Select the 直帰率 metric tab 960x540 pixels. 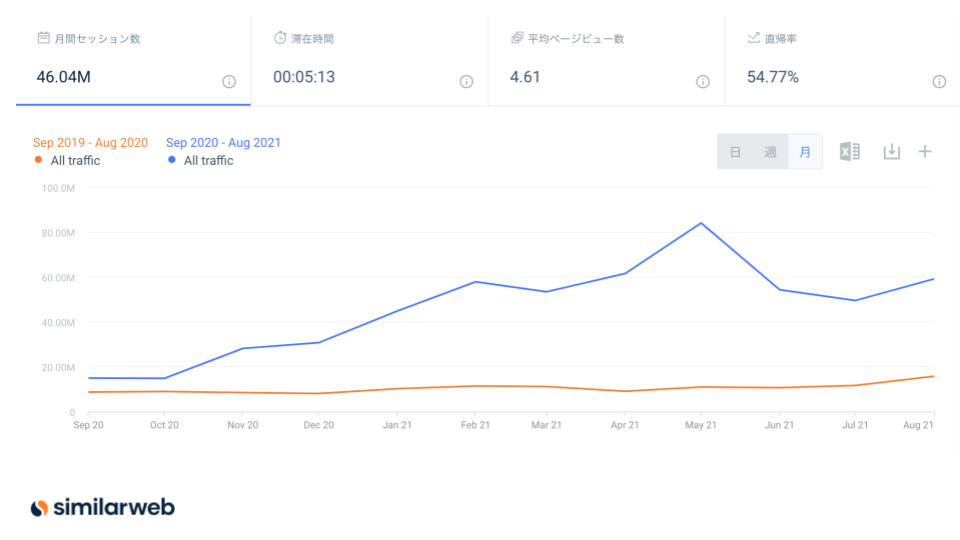click(x=842, y=60)
